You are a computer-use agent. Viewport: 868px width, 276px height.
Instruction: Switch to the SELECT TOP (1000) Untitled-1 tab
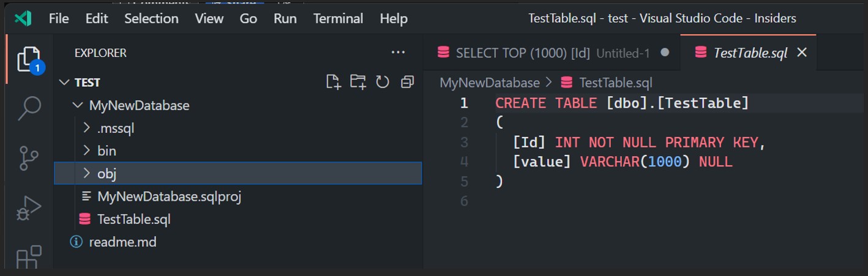click(545, 53)
